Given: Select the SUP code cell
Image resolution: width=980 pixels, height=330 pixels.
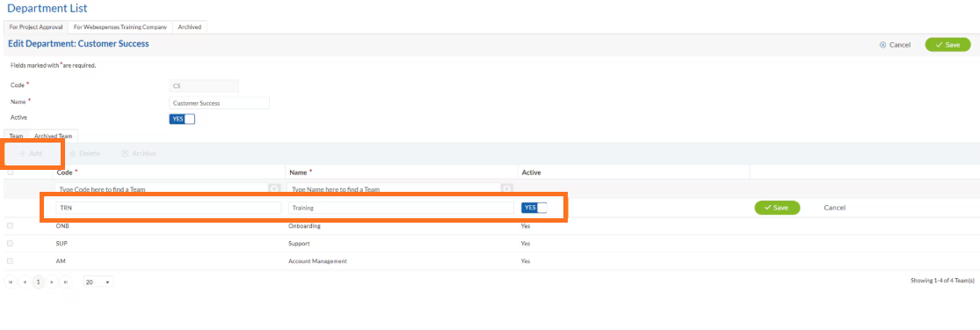Looking at the screenshot, I should 62,244.
